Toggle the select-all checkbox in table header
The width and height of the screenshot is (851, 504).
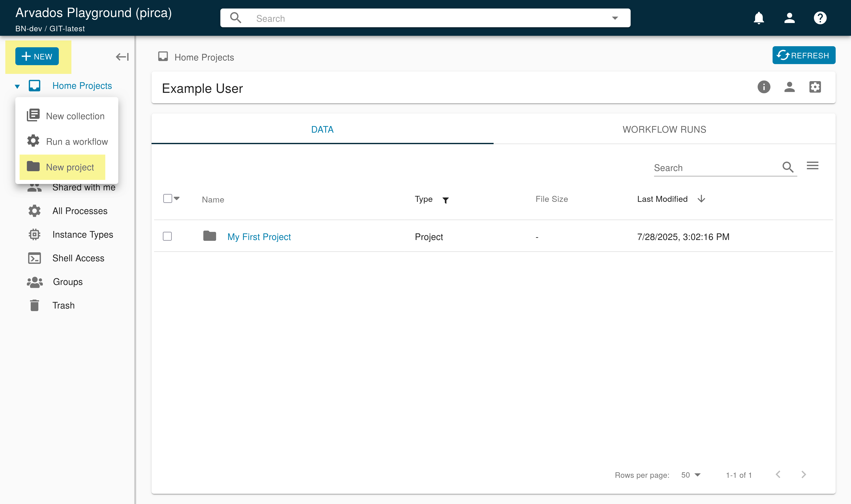click(168, 198)
